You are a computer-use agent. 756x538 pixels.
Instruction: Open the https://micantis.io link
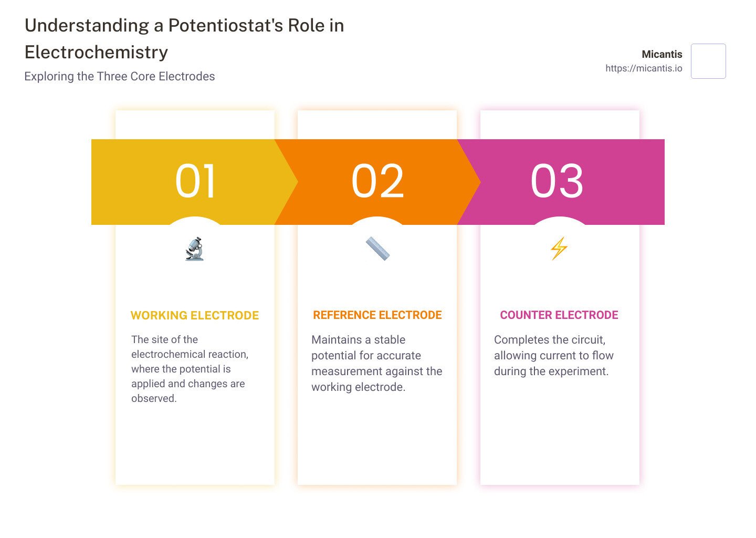click(x=644, y=68)
